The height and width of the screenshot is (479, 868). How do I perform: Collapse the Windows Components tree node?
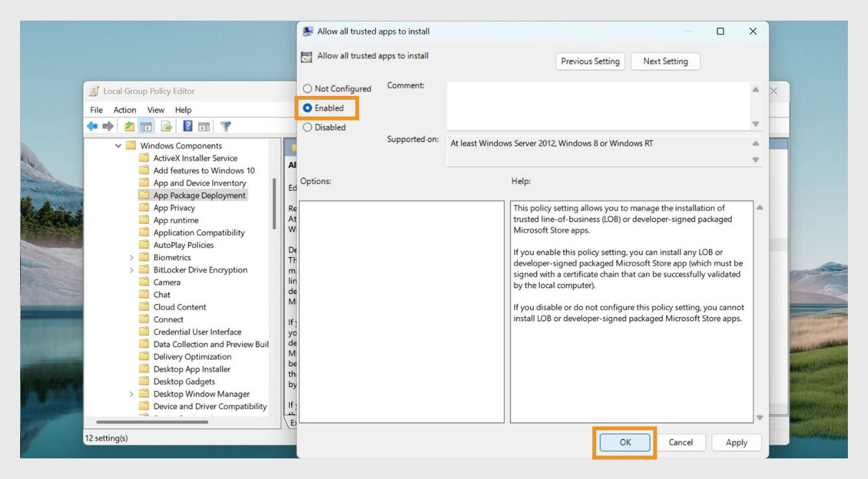(118, 146)
